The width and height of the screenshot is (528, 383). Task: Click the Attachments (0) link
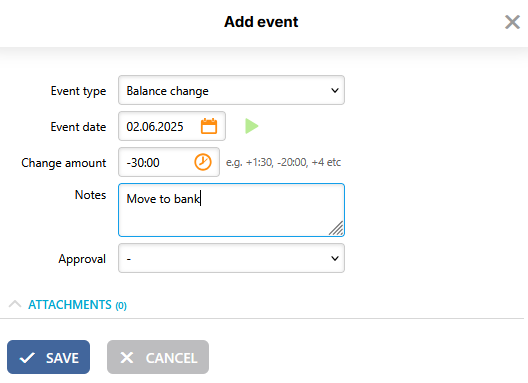click(77, 305)
